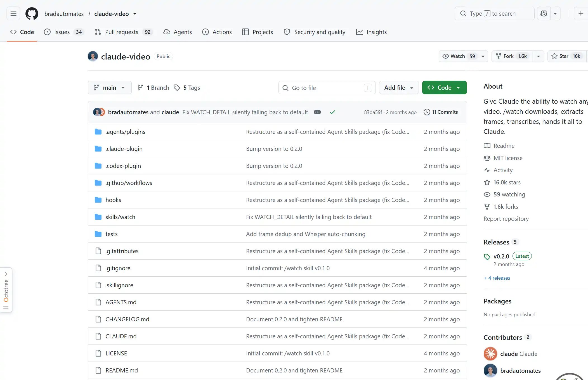Click the 16.0k stars star icon

coord(487,182)
